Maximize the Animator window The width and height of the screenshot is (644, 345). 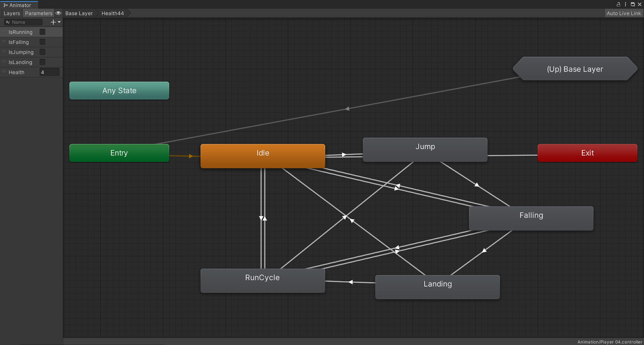click(x=633, y=4)
